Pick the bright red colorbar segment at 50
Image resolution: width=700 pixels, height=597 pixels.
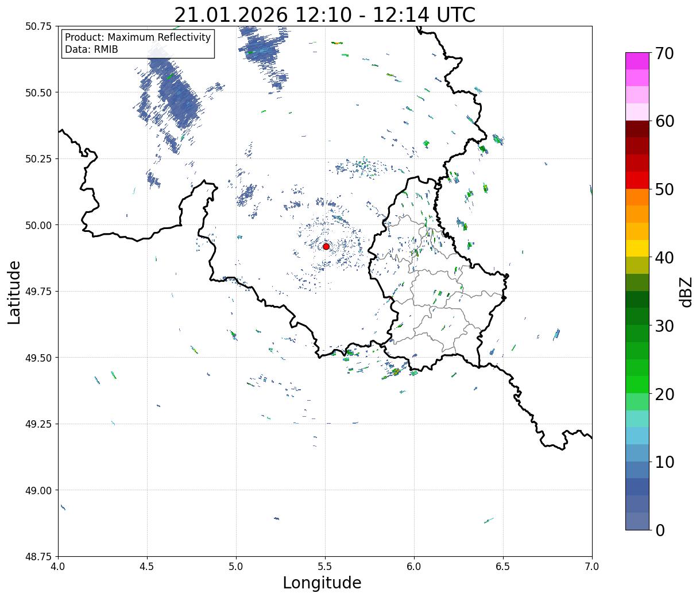(x=637, y=180)
